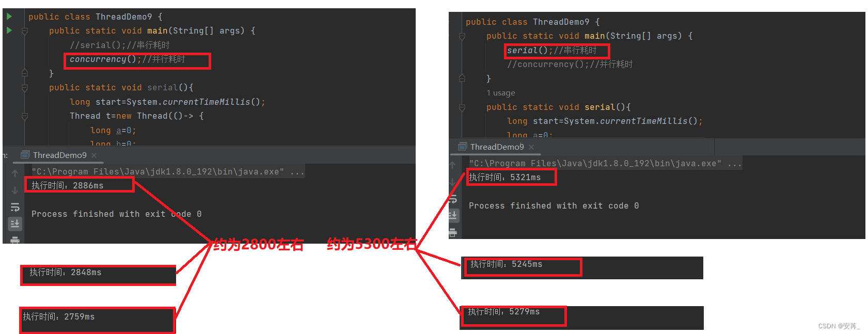Right editor: click main closing-brace fold marker
The width and height of the screenshot is (868, 334).
point(462,78)
